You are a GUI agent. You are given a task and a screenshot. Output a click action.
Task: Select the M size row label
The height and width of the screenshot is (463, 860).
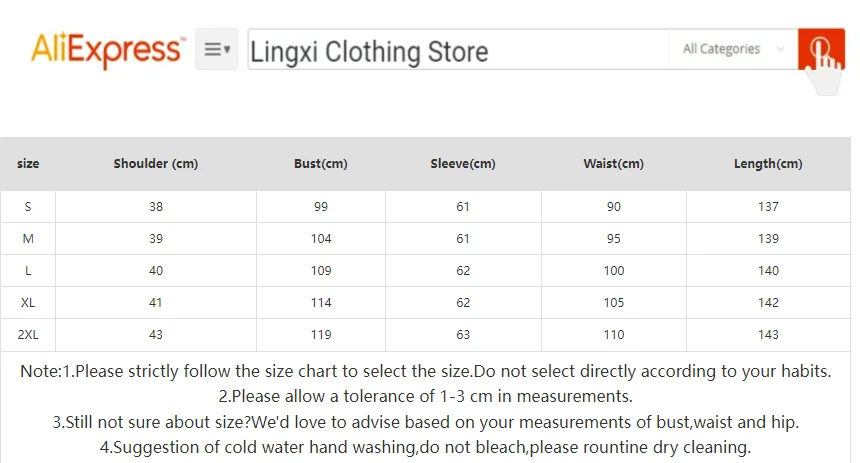[28, 239]
